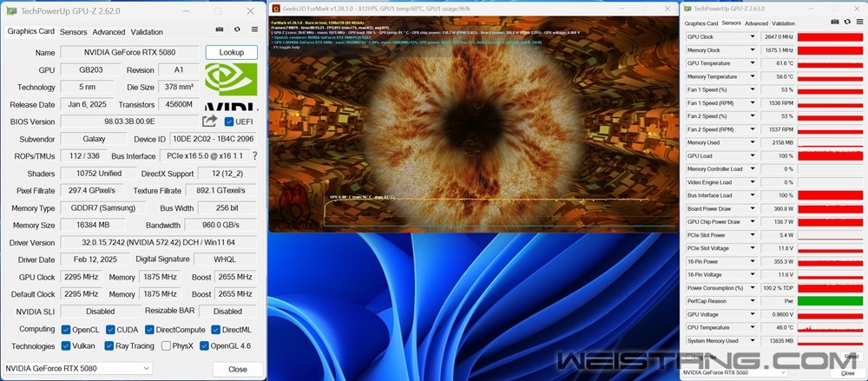Switch to Validation tab in GPU-Z 2.62.0

[x=147, y=32]
